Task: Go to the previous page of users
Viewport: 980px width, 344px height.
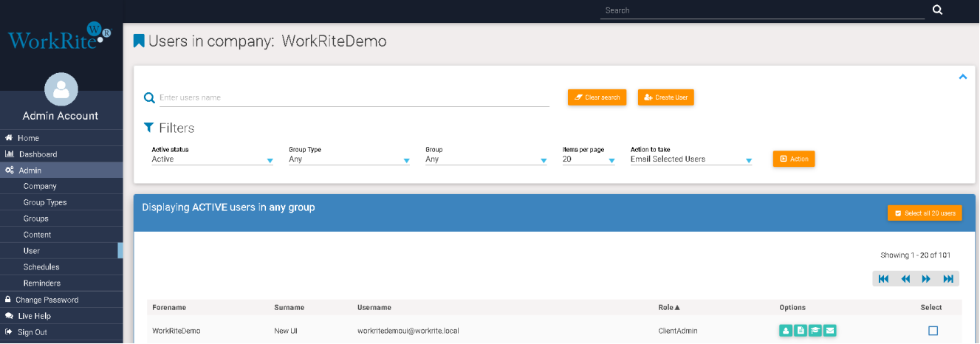Action: [x=905, y=279]
